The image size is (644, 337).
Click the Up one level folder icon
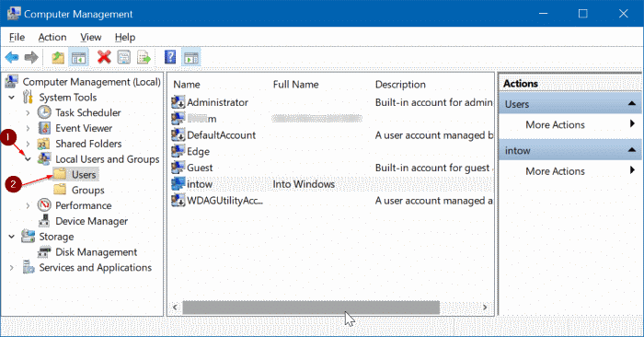[58, 57]
